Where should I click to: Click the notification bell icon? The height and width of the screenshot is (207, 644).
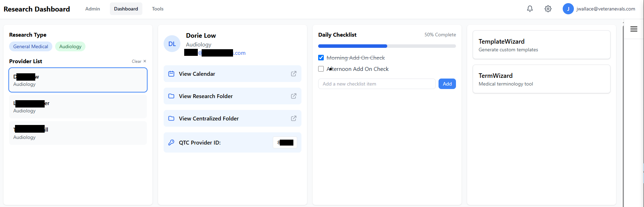[530, 9]
